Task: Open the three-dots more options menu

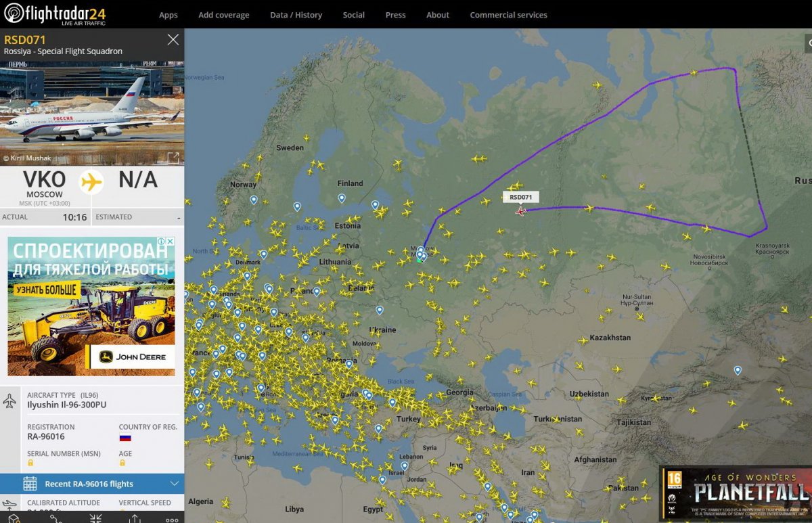Action: 172,519
